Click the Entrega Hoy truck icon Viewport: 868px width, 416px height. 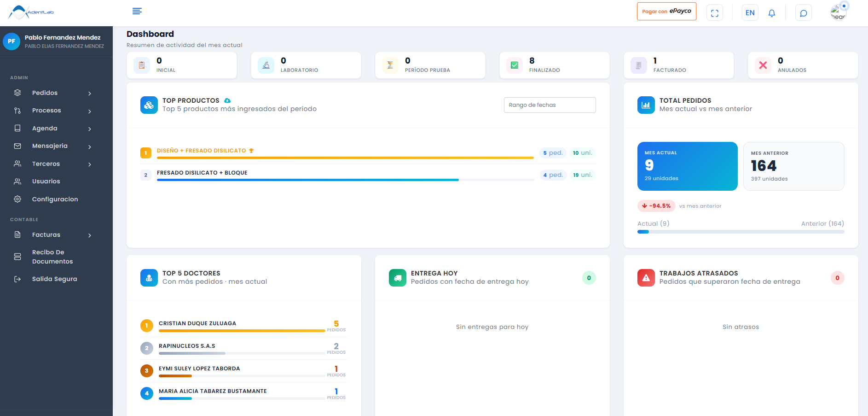pos(398,278)
